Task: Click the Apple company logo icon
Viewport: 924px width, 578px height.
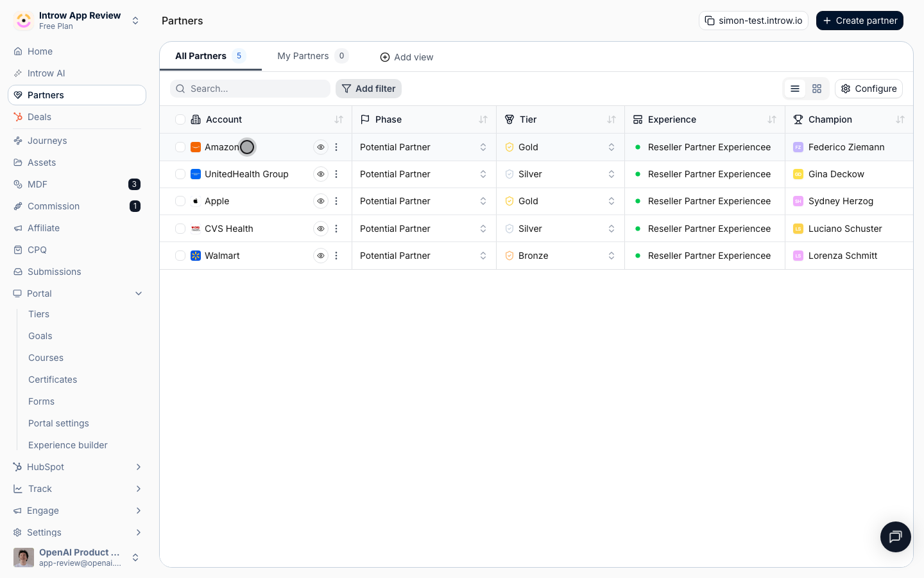Action: [196, 201]
